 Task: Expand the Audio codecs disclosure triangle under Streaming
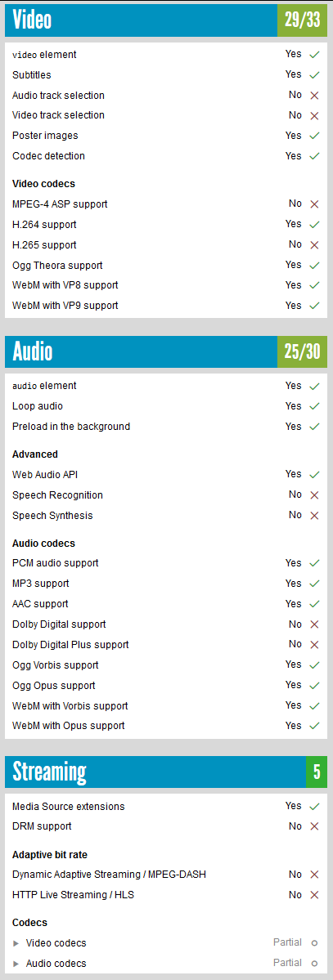pos(16,964)
